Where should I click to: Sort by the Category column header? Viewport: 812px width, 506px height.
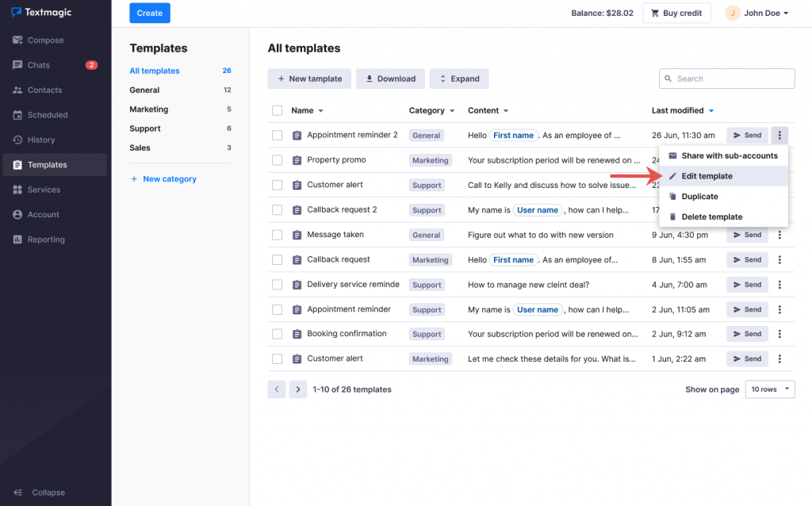coord(431,111)
